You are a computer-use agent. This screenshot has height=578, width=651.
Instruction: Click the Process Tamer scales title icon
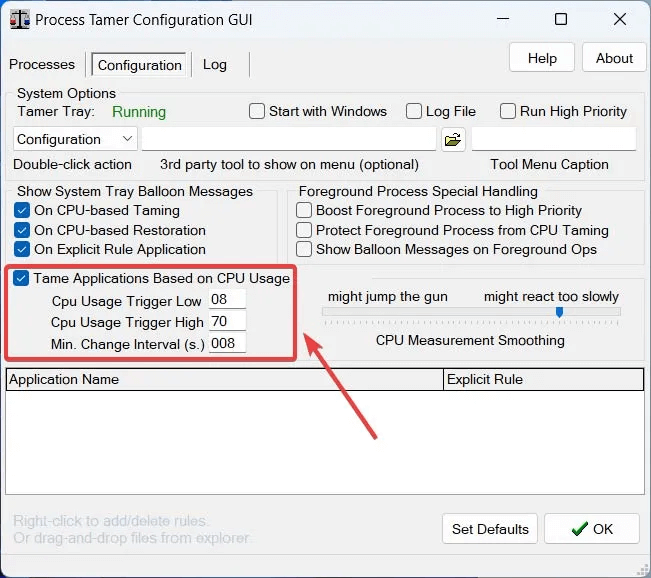point(20,20)
